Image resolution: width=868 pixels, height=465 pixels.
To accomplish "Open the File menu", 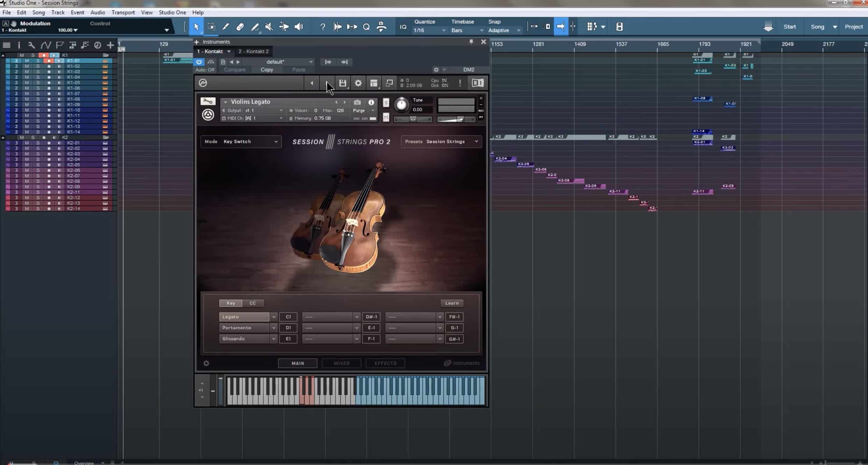I will pyautogui.click(x=6, y=12).
